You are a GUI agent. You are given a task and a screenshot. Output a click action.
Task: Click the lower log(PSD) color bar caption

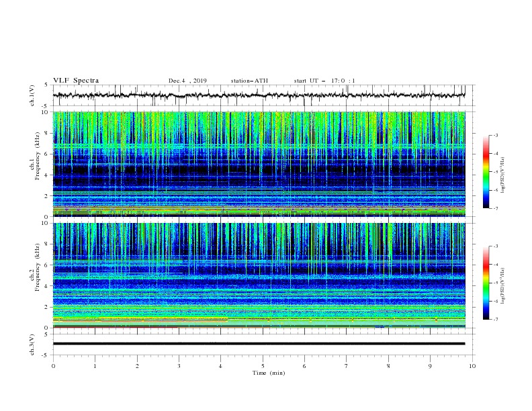point(503,285)
